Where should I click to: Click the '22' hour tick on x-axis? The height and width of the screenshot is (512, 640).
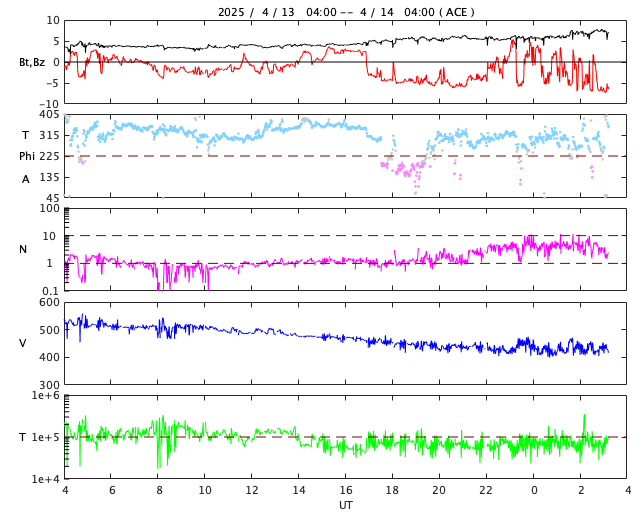click(x=486, y=490)
